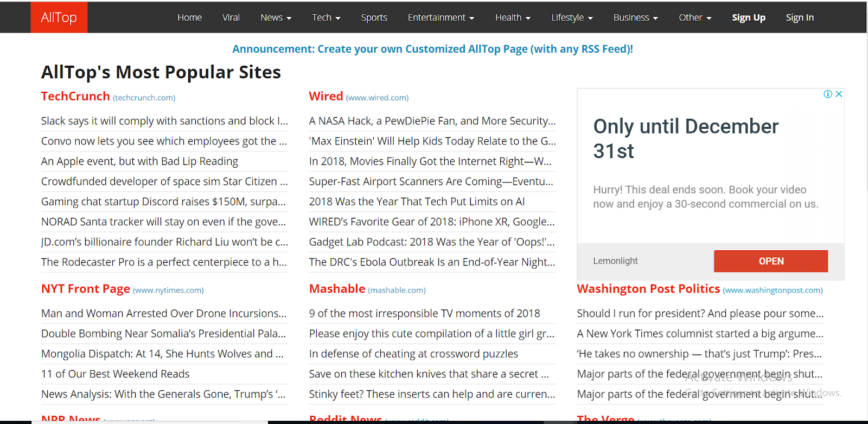Open 'The DRC's Ebola Outbreak' story
Viewport: 868px width, 424px height.
click(x=432, y=262)
